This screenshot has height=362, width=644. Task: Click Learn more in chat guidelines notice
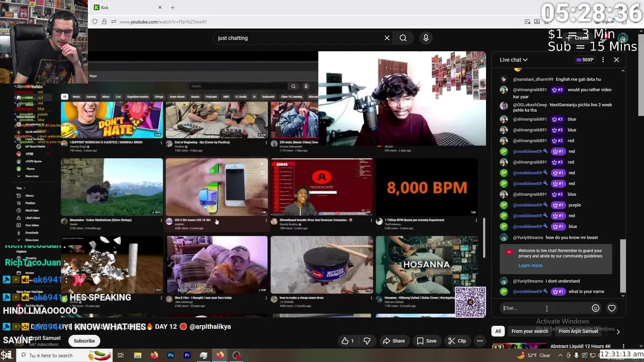click(x=530, y=265)
